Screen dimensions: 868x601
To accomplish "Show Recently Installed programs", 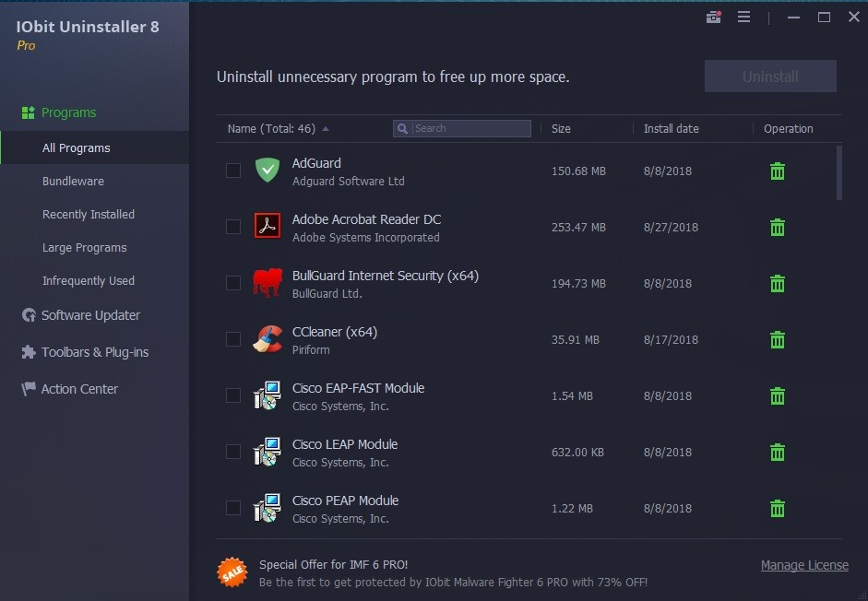I will [x=88, y=214].
